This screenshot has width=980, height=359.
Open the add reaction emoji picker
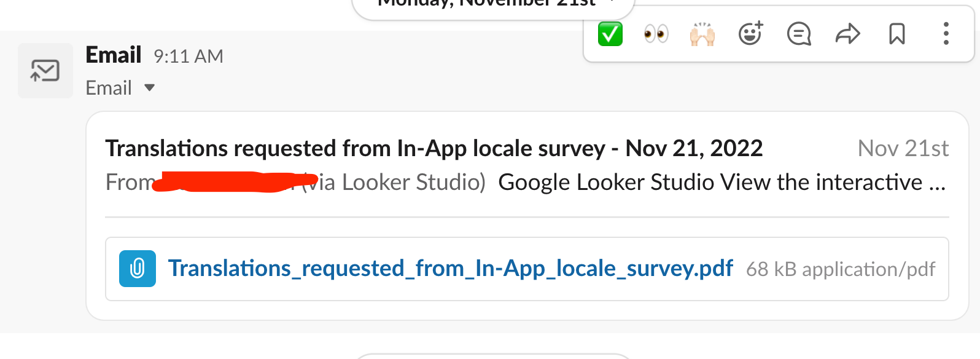click(750, 34)
